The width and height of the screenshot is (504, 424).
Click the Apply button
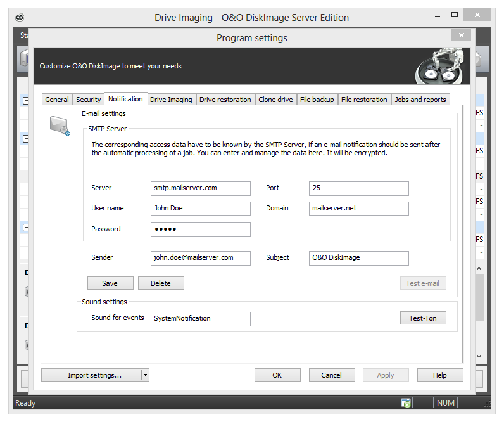click(386, 375)
